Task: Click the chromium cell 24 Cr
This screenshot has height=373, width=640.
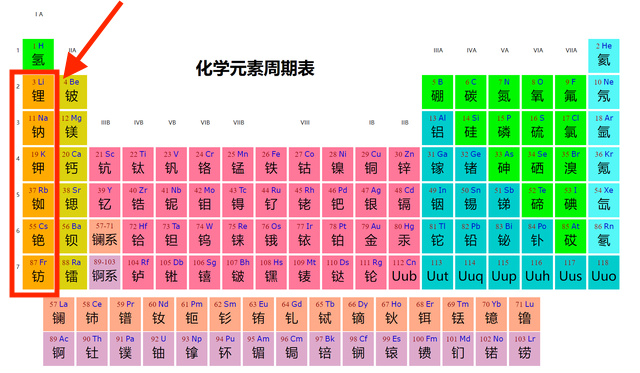Action: [204, 164]
